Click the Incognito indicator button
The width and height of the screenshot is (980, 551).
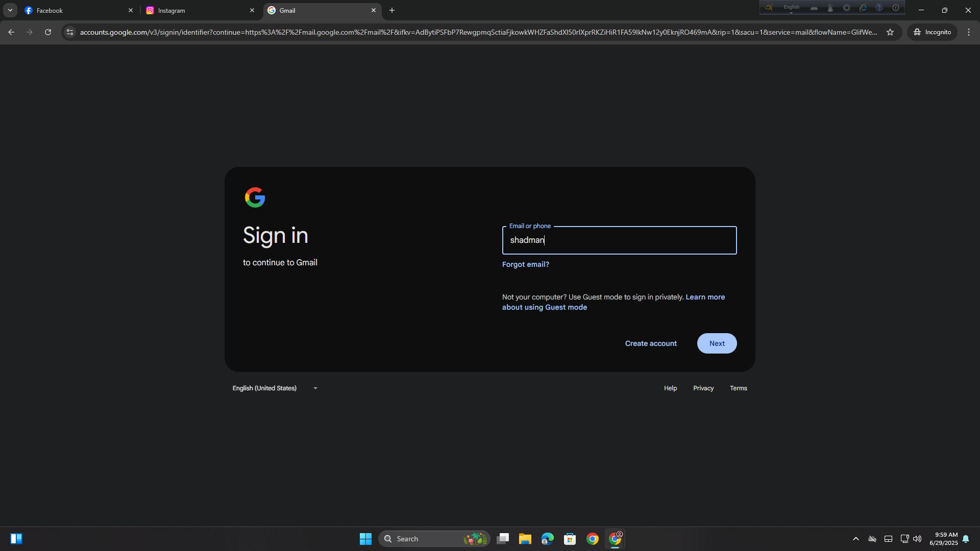tap(932, 32)
